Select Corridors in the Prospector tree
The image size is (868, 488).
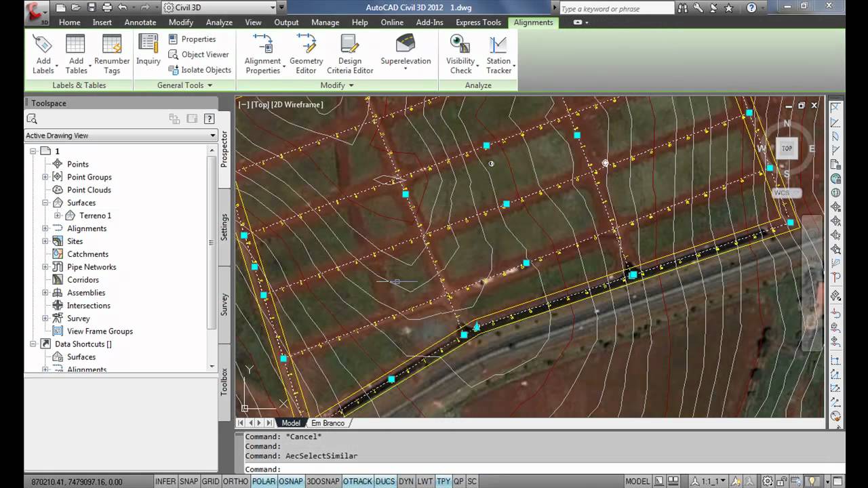click(x=83, y=280)
